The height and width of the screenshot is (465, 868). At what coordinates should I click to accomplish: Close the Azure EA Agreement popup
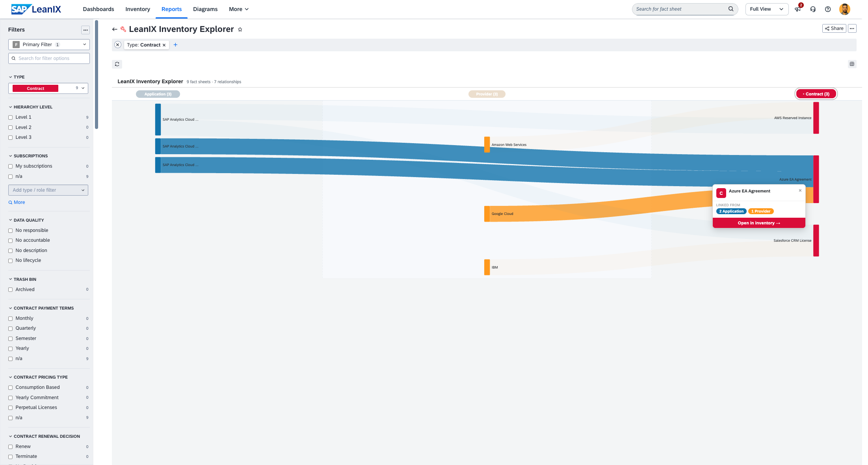click(800, 190)
